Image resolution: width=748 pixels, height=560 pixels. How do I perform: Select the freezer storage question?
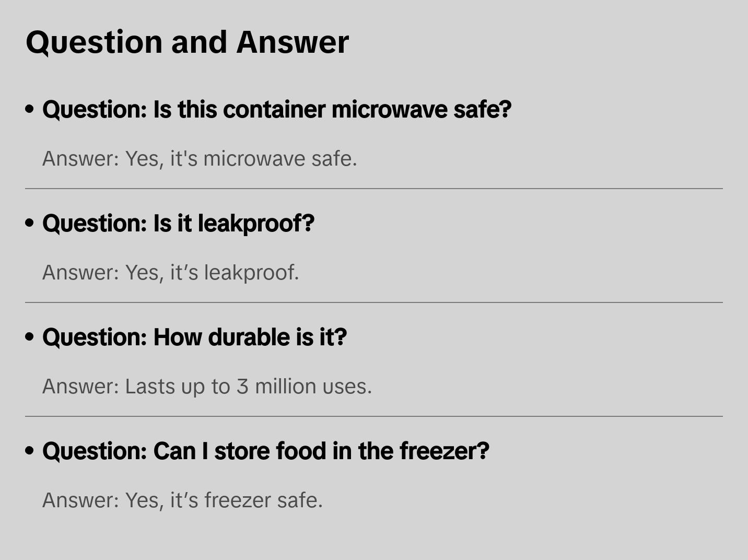[265, 451]
